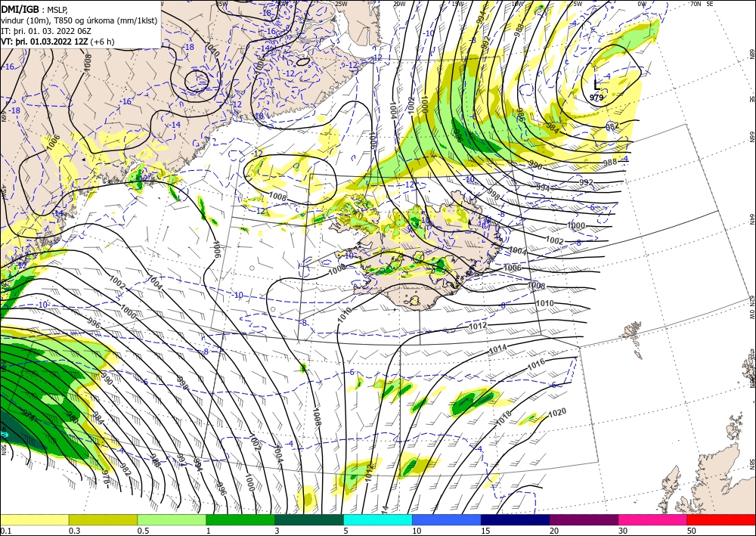Viewport: 756px width, 536px height.
Task: Click the '1040' isobar label over Greenland
Action: click(212, 50)
